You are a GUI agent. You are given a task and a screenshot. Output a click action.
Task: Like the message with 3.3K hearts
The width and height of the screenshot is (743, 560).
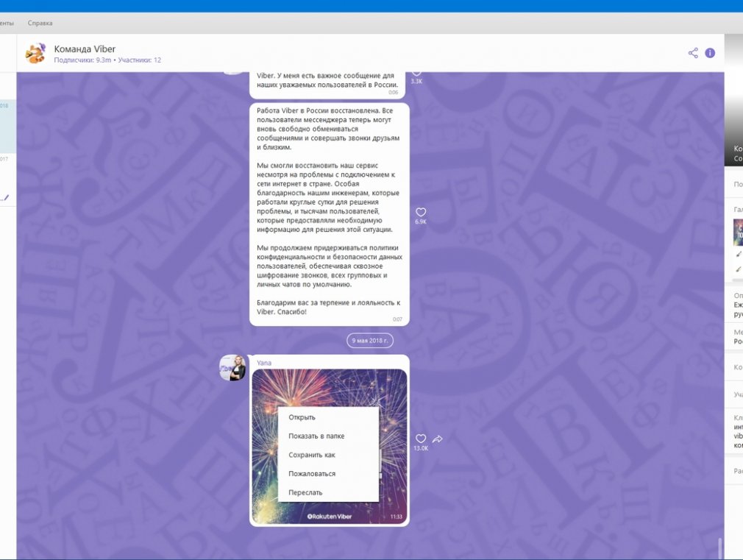[416, 73]
